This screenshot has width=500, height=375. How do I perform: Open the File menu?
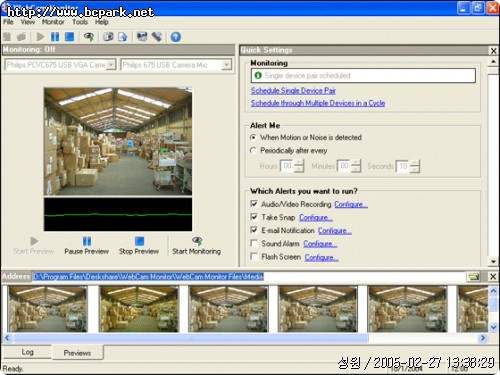pyautogui.click(x=8, y=22)
